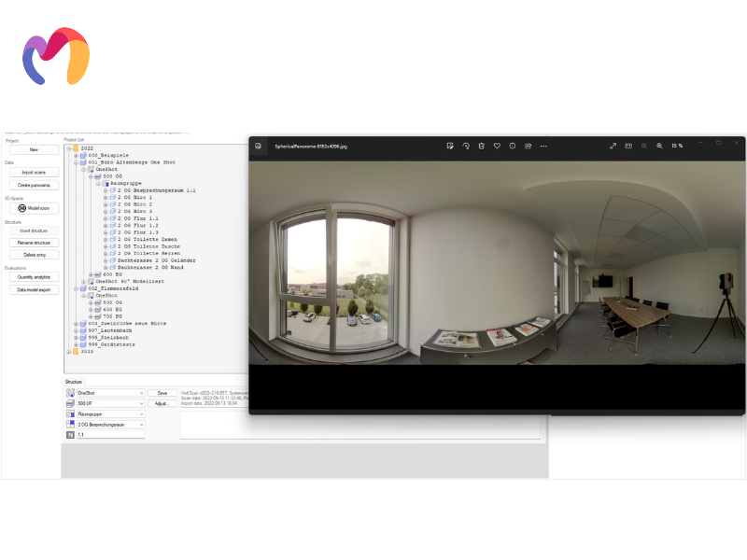Click the Import scans button
Viewport: 747px width, 560px height.
pyautogui.click(x=34, y=173)
